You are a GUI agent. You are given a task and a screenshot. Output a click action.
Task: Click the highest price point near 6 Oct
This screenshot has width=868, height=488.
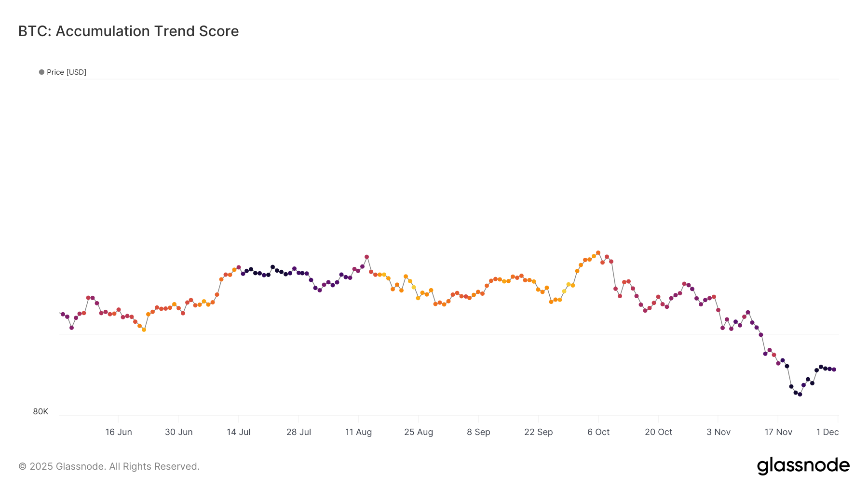click(598, 253)
